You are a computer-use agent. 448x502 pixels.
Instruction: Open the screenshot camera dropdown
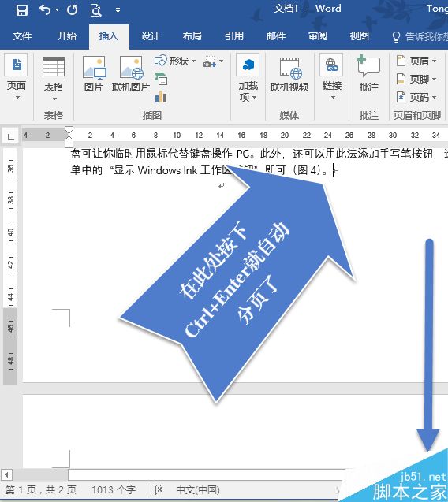(213, 61)
